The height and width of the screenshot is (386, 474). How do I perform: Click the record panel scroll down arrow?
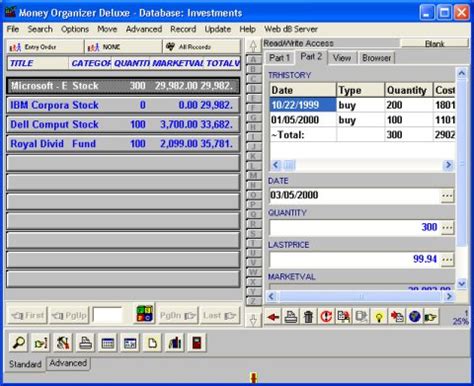(x=462, y=284)
